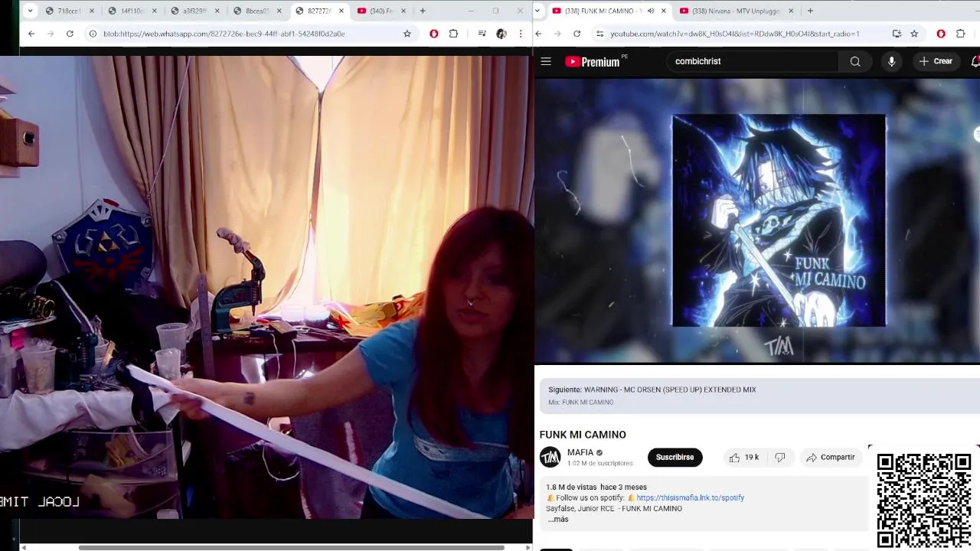
Task: Click the horizontal scrollbar under the video
Action: [x=291, y=547]
